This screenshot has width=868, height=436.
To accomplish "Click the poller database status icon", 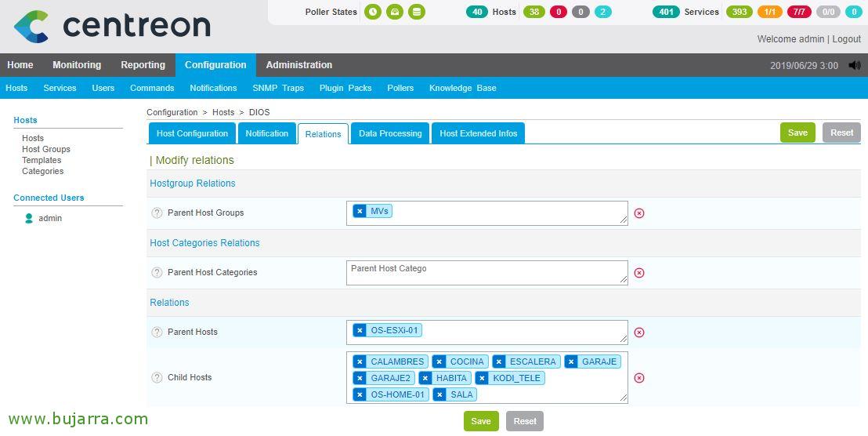I will (x=417, y=12).
